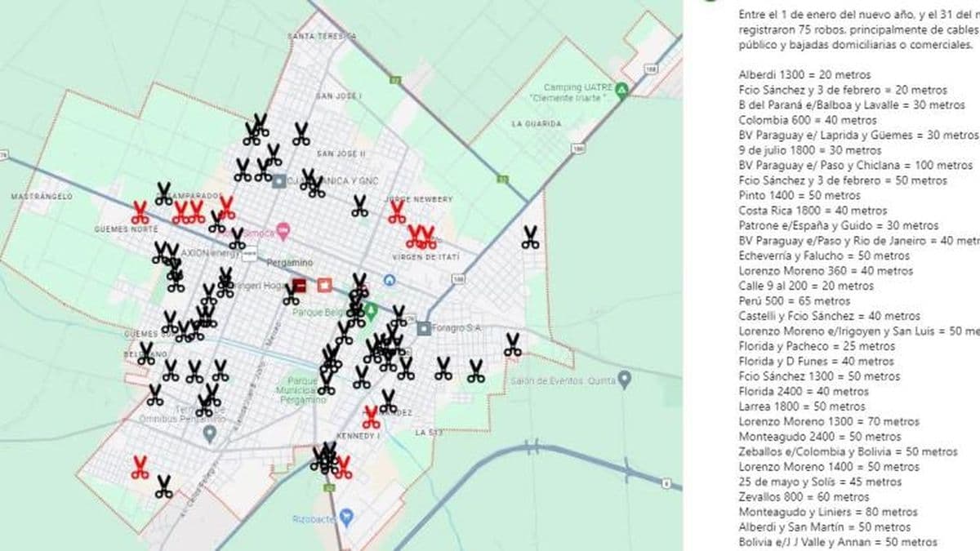Select the 'Zevallos 800 = 60 metros' entry
980x551 pixels.
point(804,496)
